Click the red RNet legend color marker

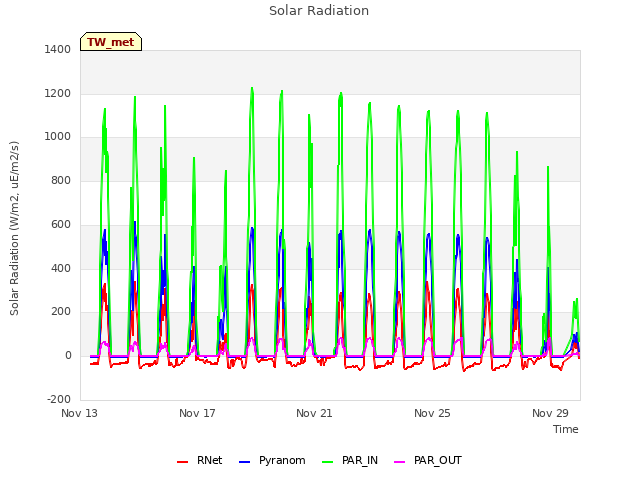[182, 462]
